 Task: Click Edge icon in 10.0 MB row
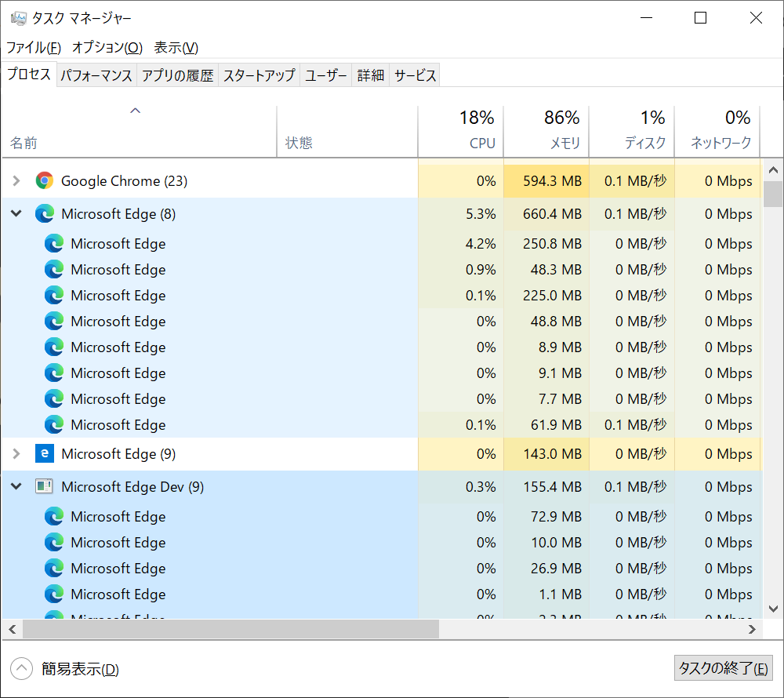coord(54,543)
